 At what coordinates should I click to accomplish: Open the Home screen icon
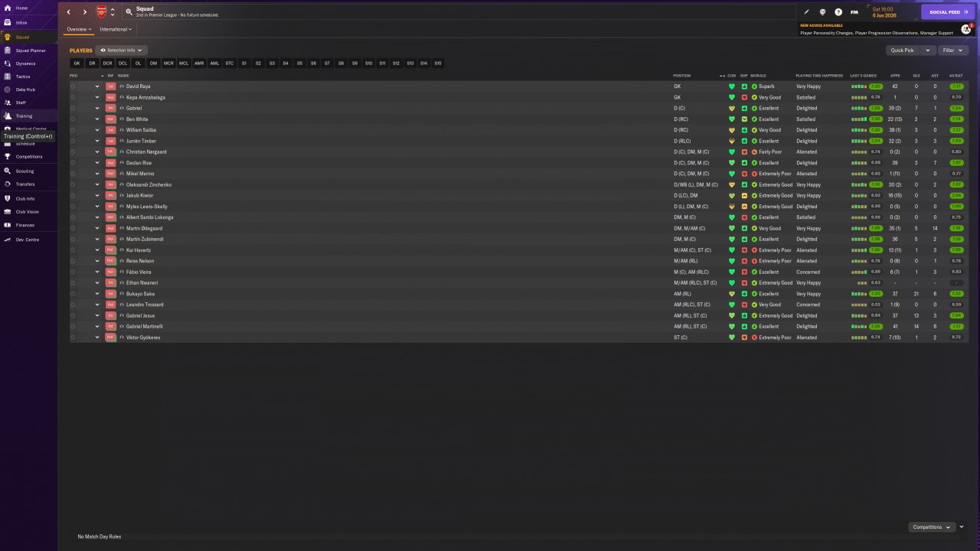(x=7, y=8)
